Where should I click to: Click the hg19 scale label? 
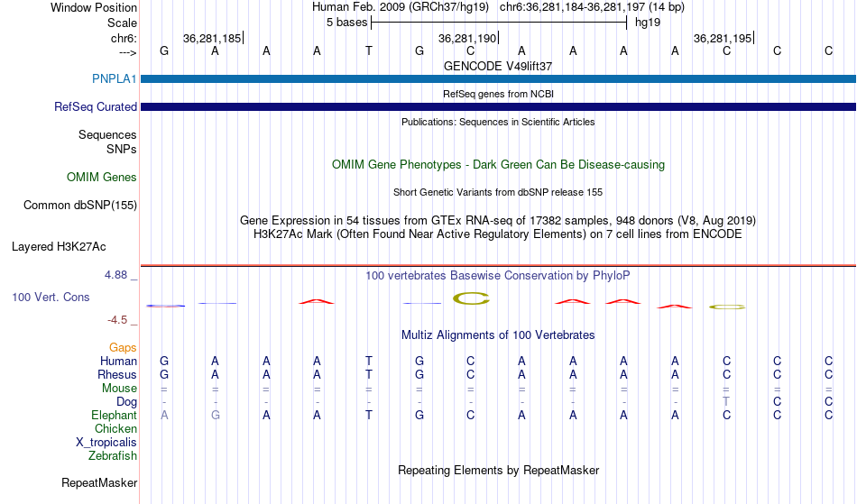click(648, 23)
